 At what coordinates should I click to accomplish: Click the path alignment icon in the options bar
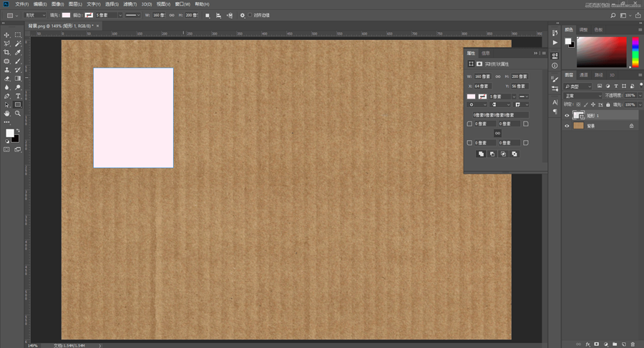pos(218,16)
